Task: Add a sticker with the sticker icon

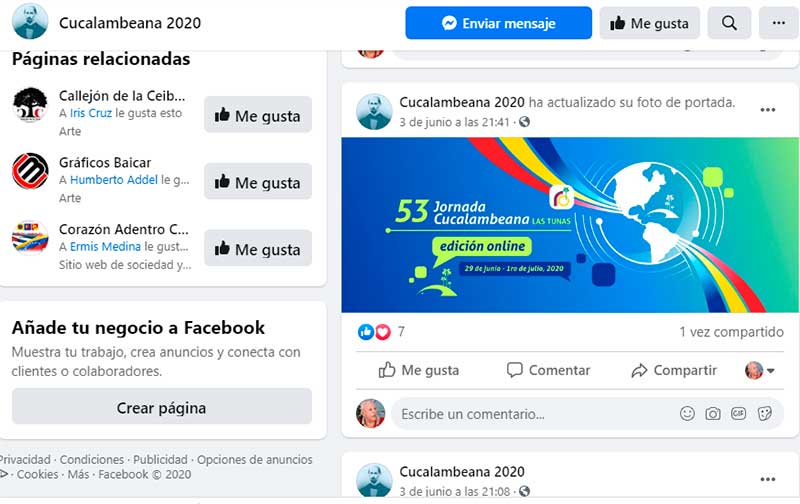Action: (x=765, y=414)
